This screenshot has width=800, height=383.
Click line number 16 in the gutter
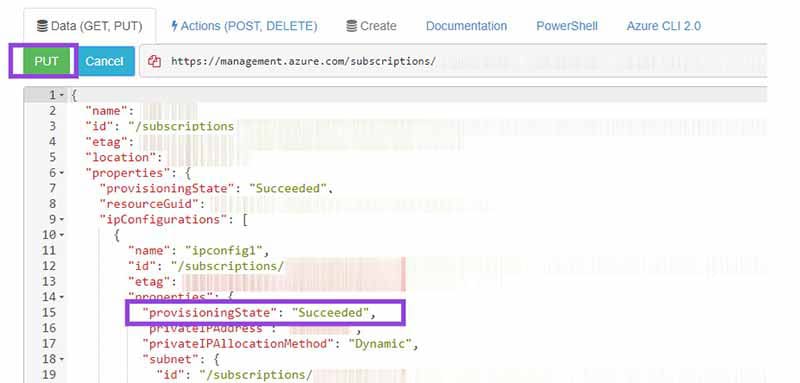coord(49,328)
